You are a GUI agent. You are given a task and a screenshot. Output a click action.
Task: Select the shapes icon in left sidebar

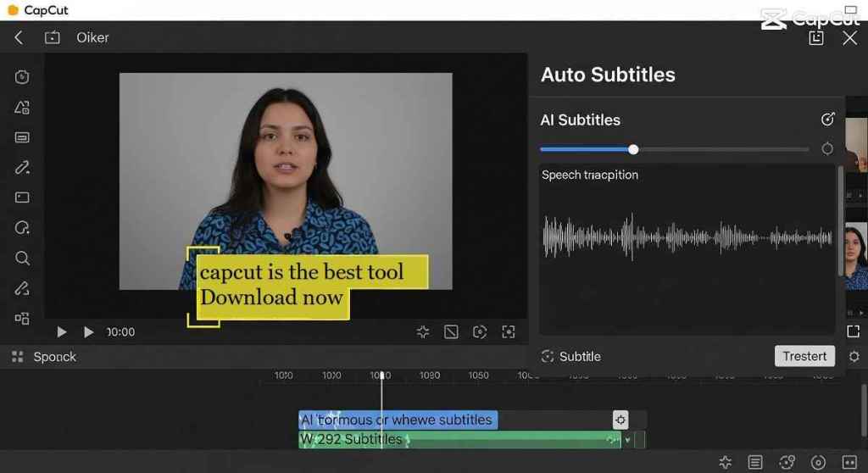pyautogui.click(x=22, y=108)
